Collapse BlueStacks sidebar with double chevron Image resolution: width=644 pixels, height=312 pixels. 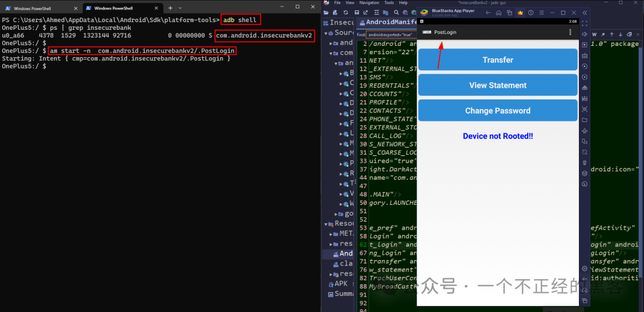click(x=585, y=13)
